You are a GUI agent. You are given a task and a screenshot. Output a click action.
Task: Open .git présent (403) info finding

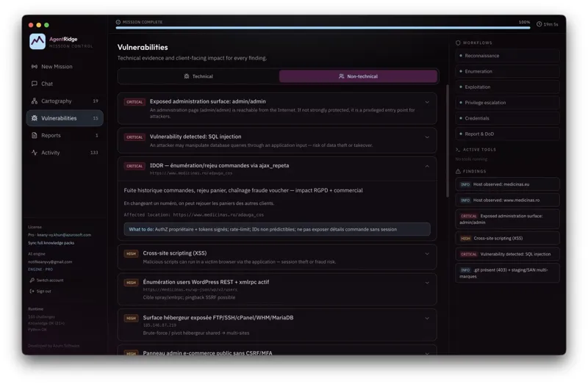pos(507,272)
